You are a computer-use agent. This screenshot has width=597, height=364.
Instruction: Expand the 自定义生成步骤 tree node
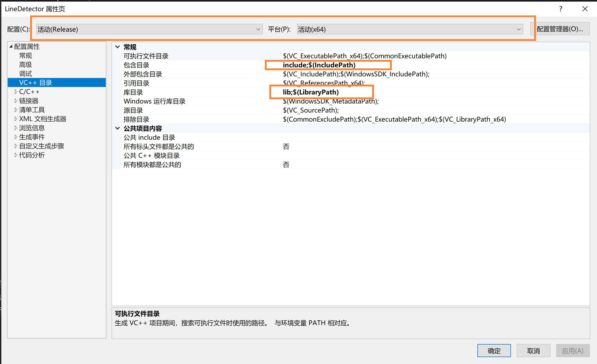click(16, 146)
